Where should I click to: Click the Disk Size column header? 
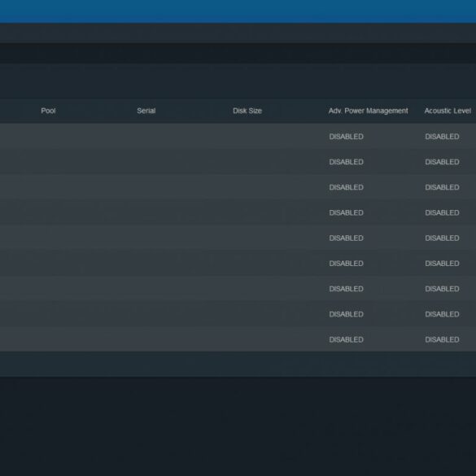[x=247, y=111]
